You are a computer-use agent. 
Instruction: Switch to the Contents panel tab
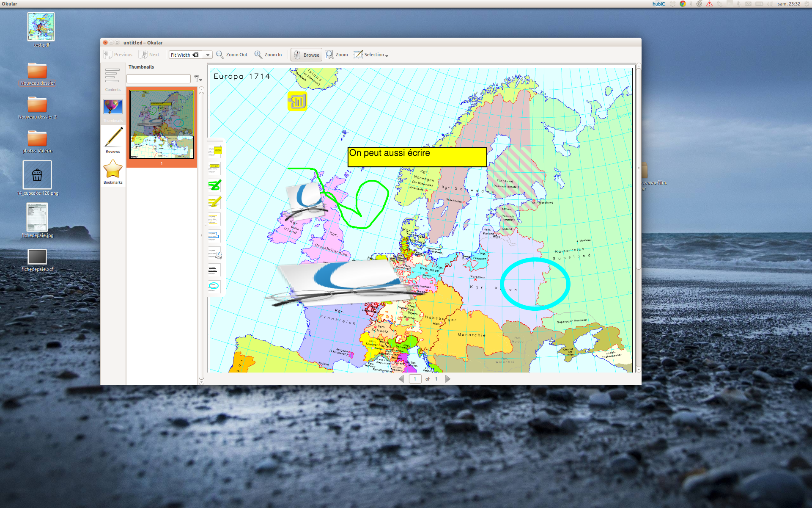pos(113,79)
